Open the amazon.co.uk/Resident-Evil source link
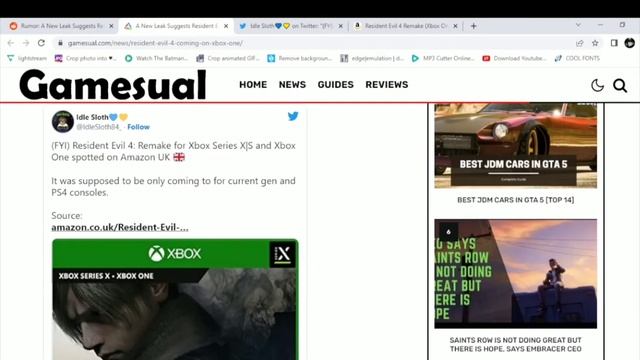This screenshot has height=360, width=640. coord(120,227)
